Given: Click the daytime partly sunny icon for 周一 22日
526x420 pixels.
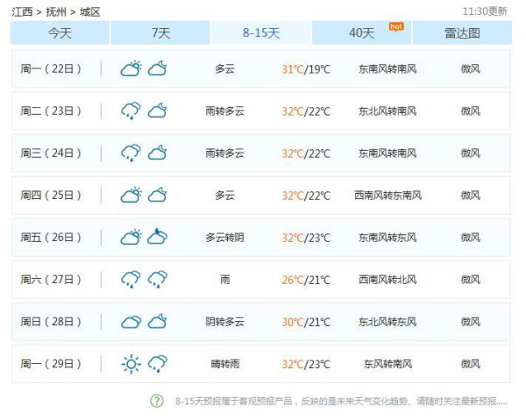Looking at the screenshot, I should point(131,68).
